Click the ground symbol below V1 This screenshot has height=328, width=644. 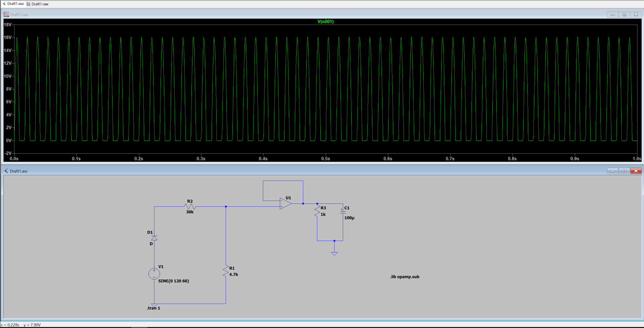coord(154,305)
